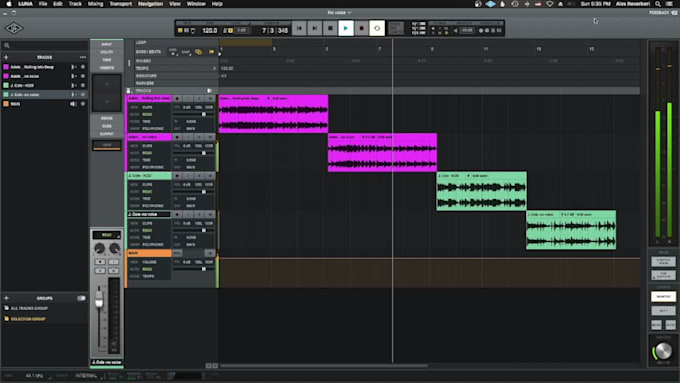
Task: Click yellow flag icon in ruler toolbar
Action: click(x=211, y=52)
